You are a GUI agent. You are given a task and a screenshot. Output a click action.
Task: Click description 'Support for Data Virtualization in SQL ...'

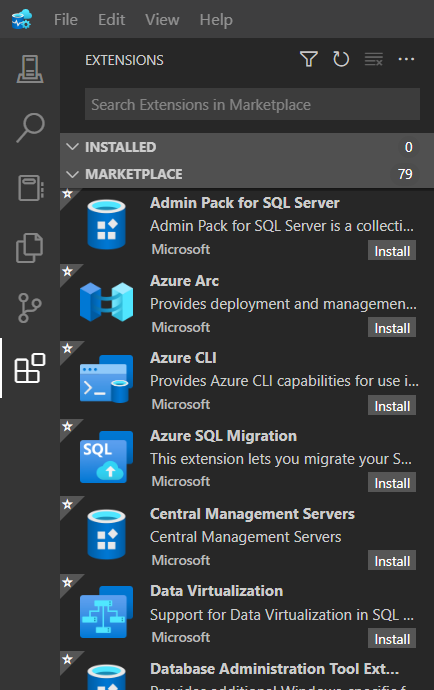(x=282, y=614)
